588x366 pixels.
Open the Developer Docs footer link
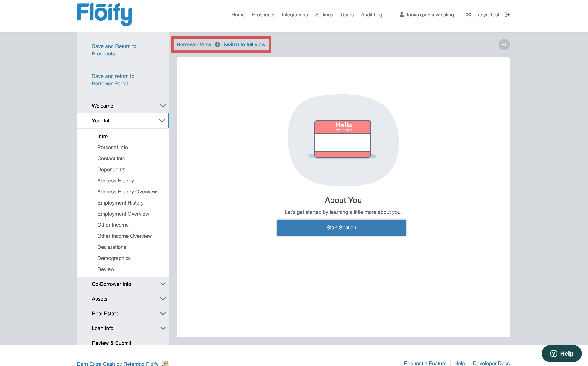[x=491, y=363]
